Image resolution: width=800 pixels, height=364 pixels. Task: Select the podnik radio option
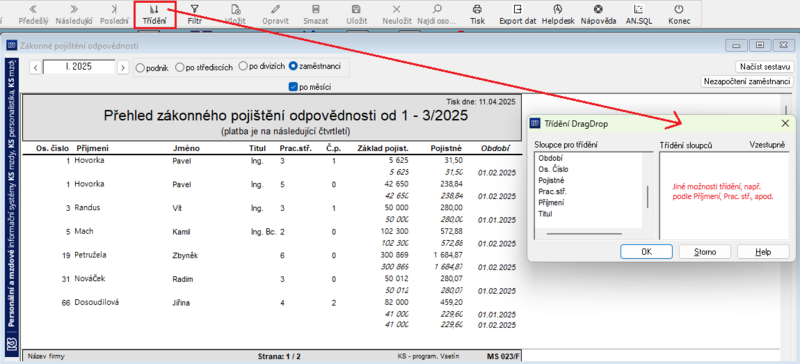coord(140,67)
